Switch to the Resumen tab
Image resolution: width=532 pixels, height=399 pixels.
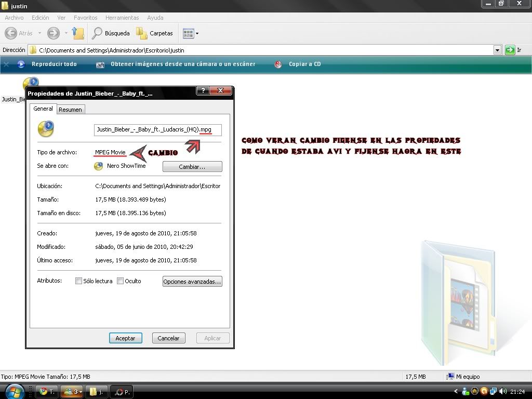pyautogui.click(x=70, y=110)
